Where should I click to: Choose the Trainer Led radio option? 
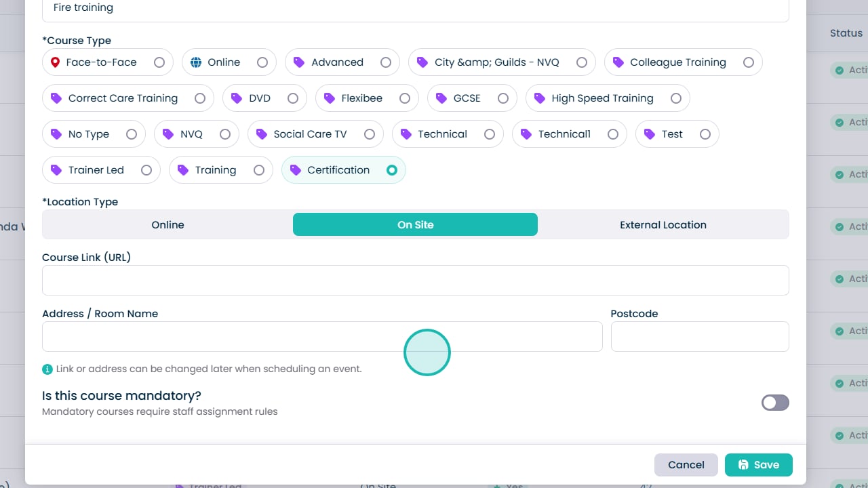[x=146, y=170]
